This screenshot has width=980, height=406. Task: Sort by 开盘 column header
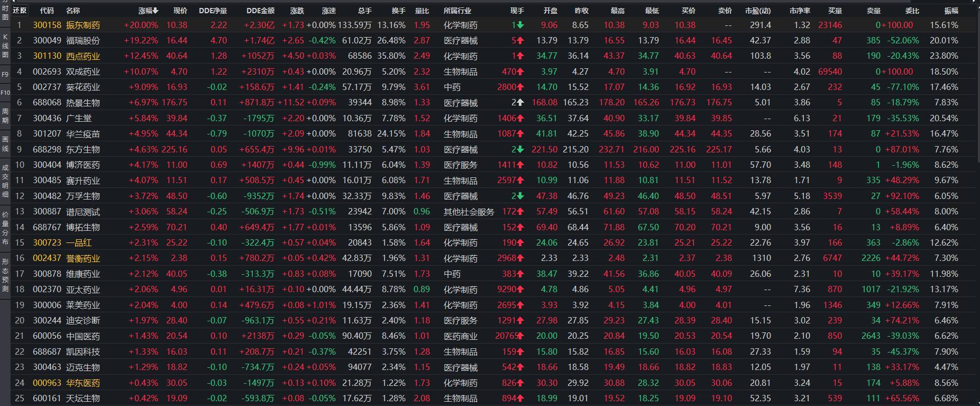point(550,11)
